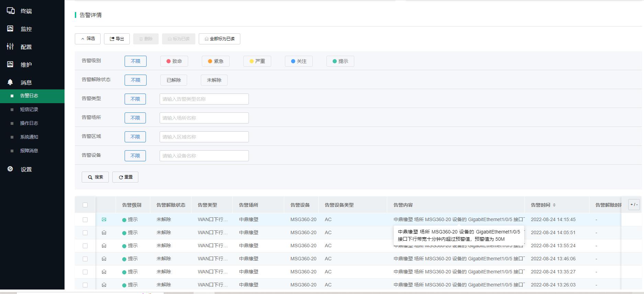644x294 pixels.
Task: Select the 未解除 alarm status filter
Action: pos(214,80)
